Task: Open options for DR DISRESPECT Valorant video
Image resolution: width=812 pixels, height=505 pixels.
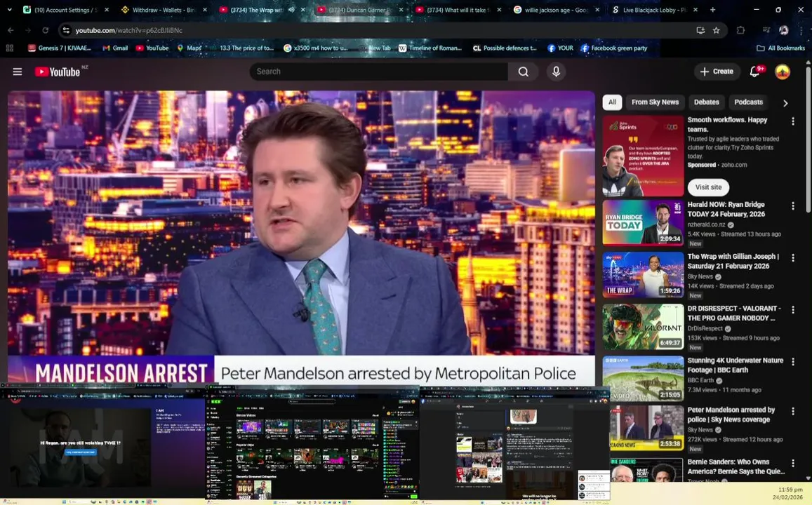Action: click(793, 309)
